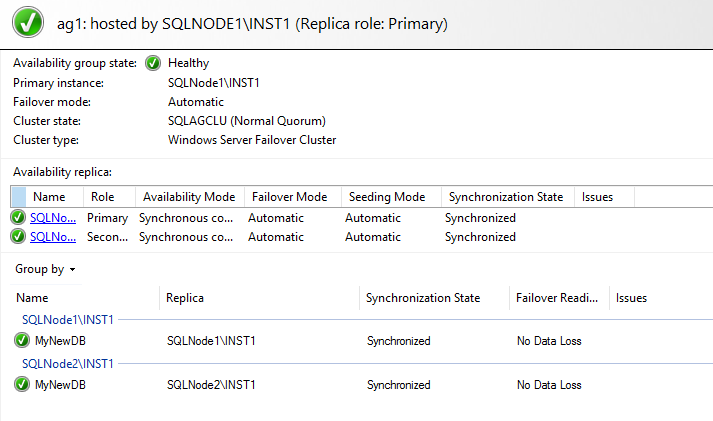Click the Issues header in replica grid
The width and height of the screenshot is (713, 421).
[x=597, y=197]
